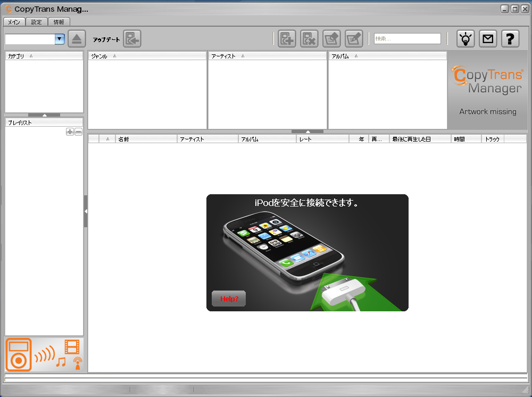Click the delete tracks toolbar icon
Screen dimensions: 532x397
(x=309, y=39)
